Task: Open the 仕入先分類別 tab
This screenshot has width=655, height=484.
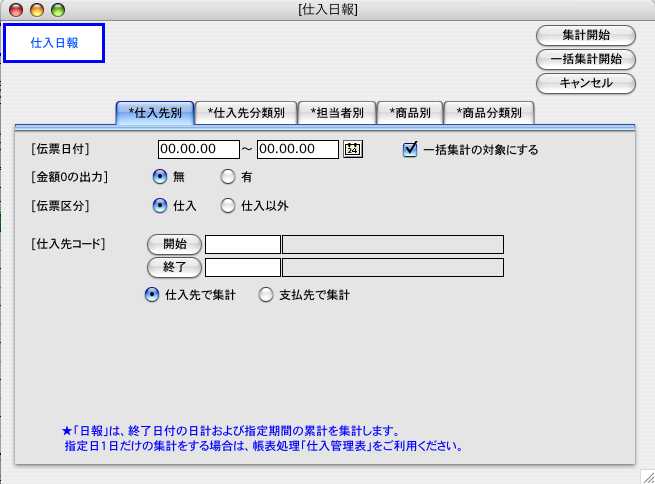Action: [x=246, y=112]
